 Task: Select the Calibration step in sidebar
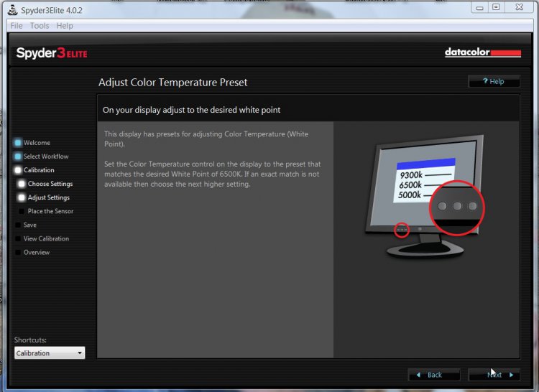39,170
